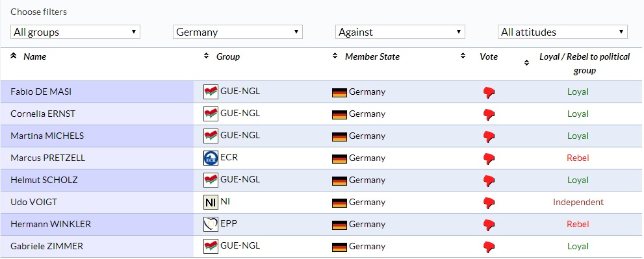Open the Germany country filter dropdown

click(x=238, y=32)
